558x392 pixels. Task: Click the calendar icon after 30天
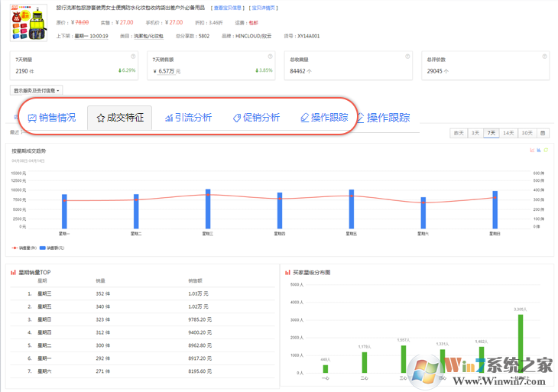(543, 133)
